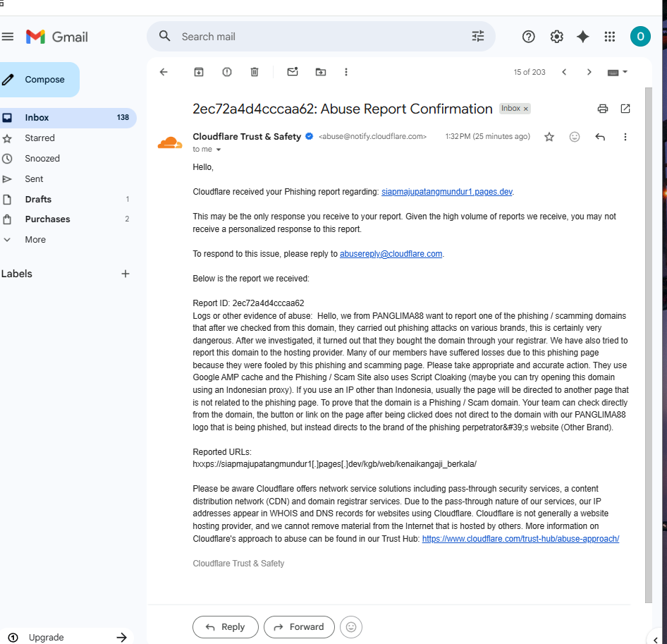Go back to inbox arrow

click(164, 72)
